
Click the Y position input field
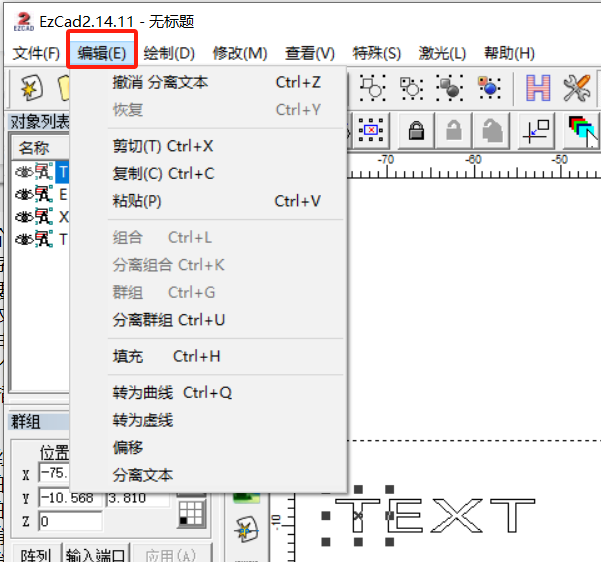70,498
